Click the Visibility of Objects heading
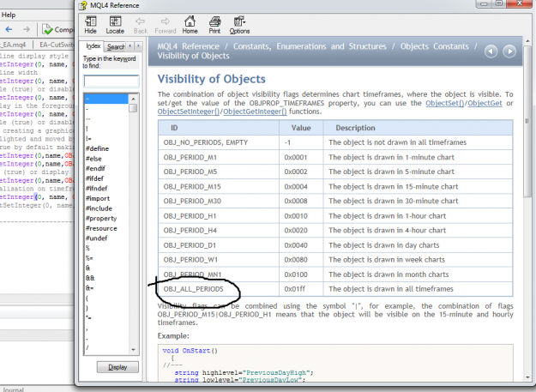The height and width of the screenshot is (392, 536). (211, 79)
